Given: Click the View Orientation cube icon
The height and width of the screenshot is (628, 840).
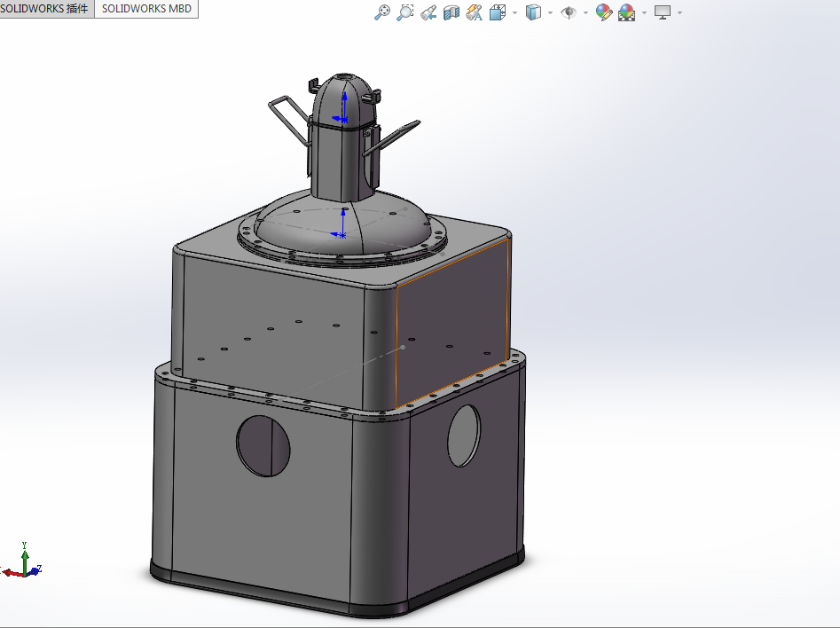Looking at the screenshot, I should click(x=498, y=12).
